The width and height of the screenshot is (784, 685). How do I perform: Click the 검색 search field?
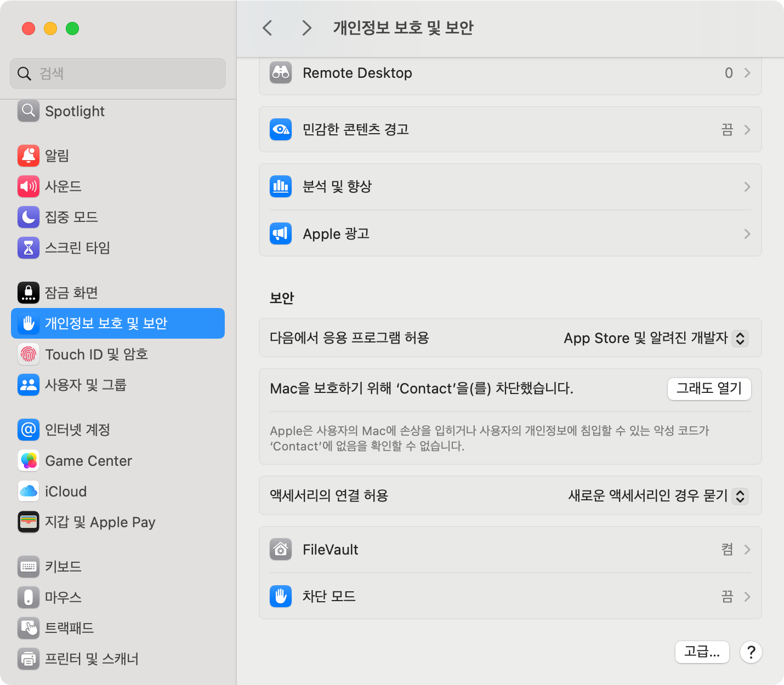[x=118, y=73]
